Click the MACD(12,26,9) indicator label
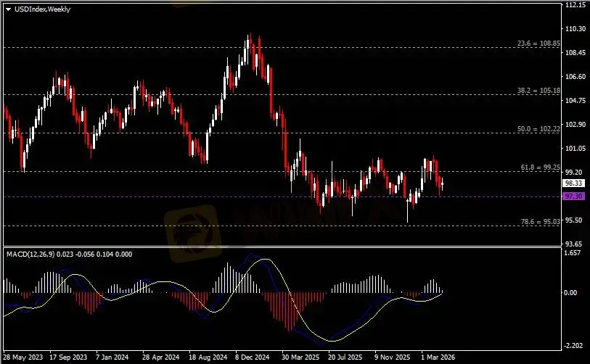Screen dimensions: 590x364 [x=28, y=254]
